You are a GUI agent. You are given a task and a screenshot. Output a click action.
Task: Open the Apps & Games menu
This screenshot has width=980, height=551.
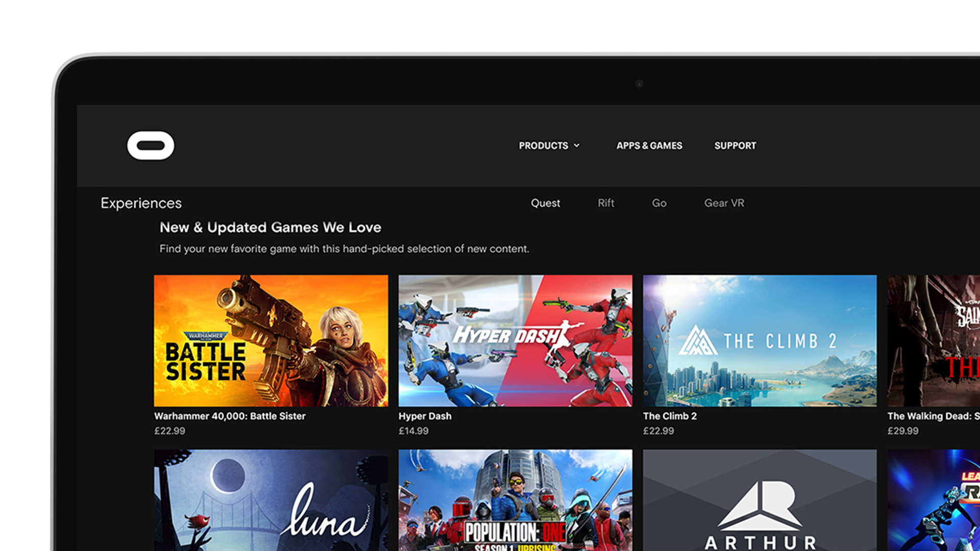[x=649, y=146]
